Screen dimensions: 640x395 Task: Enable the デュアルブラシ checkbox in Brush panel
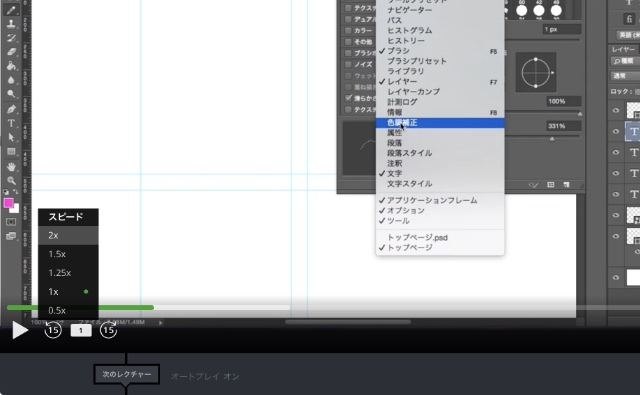348,19
